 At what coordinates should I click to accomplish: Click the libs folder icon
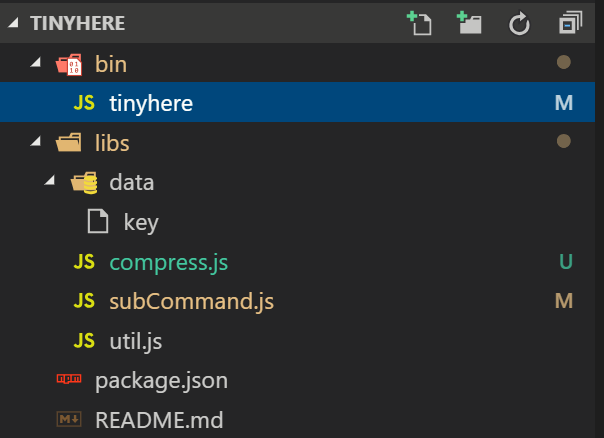pyautogui.click(x=69, y=143)
